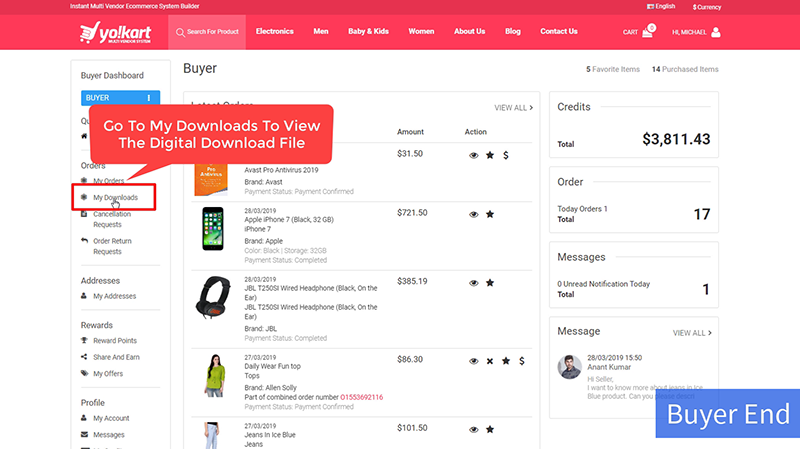Open Share And Earn page
The width and height of the screenshot is (800, 449).
(x=116, y=357)
